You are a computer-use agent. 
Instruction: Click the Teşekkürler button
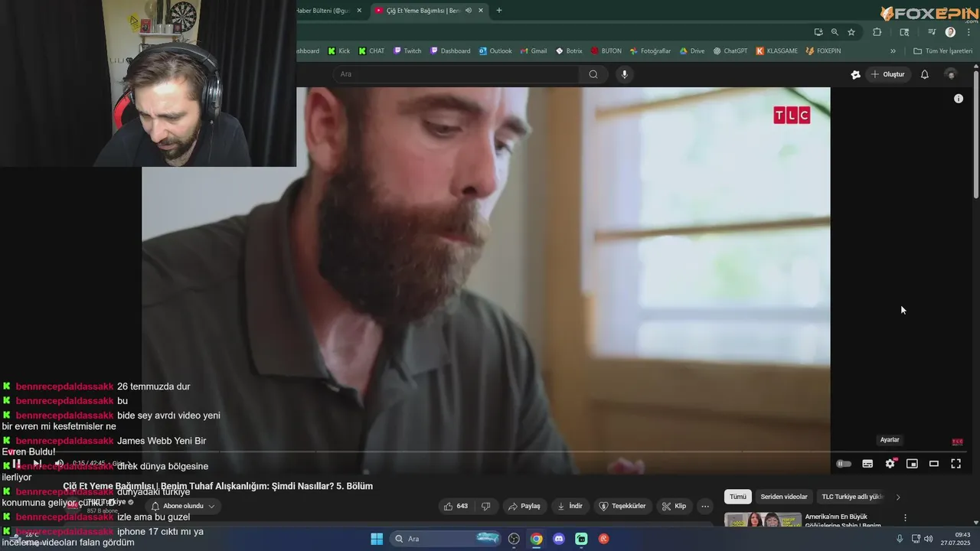623,506
